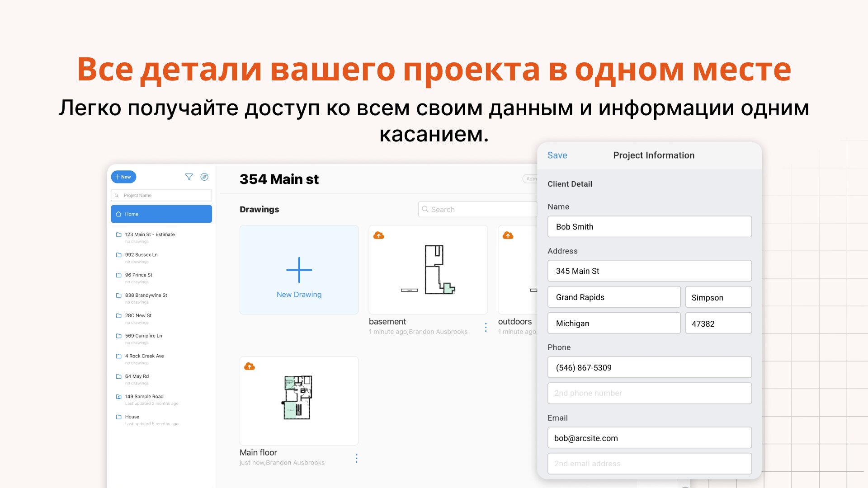Click the bob@arcsite.com email field
The image size is (868, 488).
pyautogui.click(x=649, y=438)
